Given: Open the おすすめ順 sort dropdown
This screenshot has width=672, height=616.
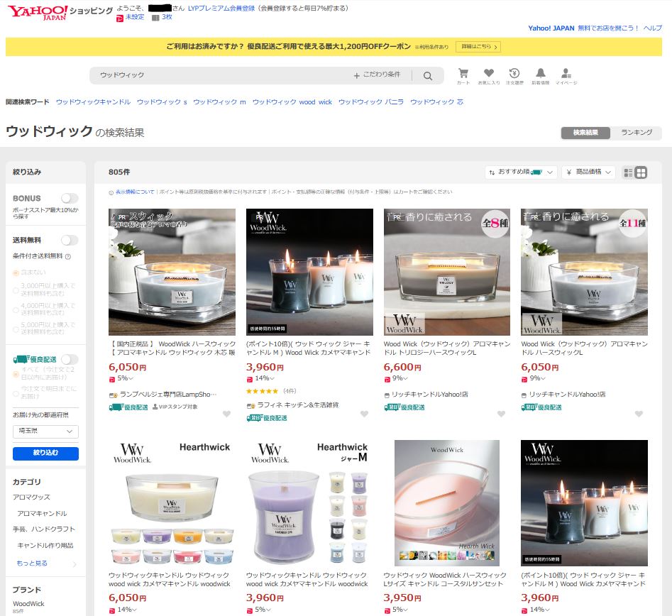Looking at the screenshot, I should (x=521, y=172).
